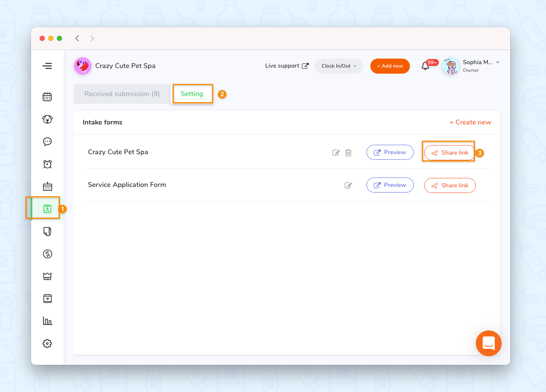Share link for Service Application Form
This screenshot has width=546, height=392.
pos(450,185)
